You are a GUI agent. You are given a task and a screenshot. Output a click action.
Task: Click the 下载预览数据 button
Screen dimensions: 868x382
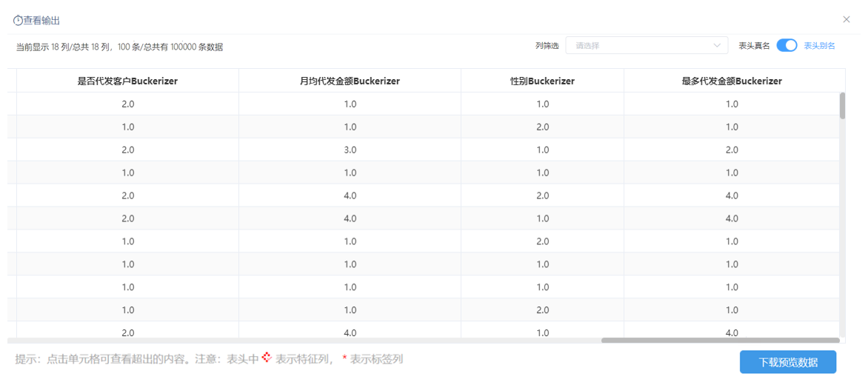788,363
